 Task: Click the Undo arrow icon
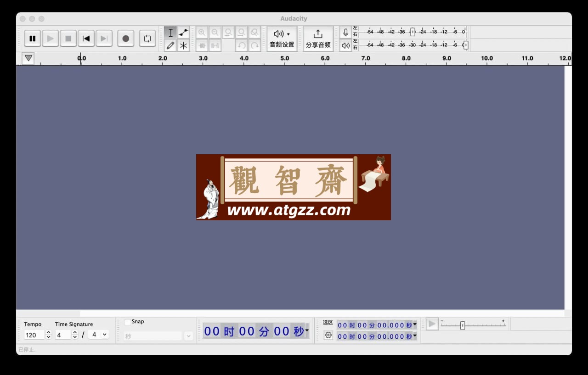pos(242,45)
